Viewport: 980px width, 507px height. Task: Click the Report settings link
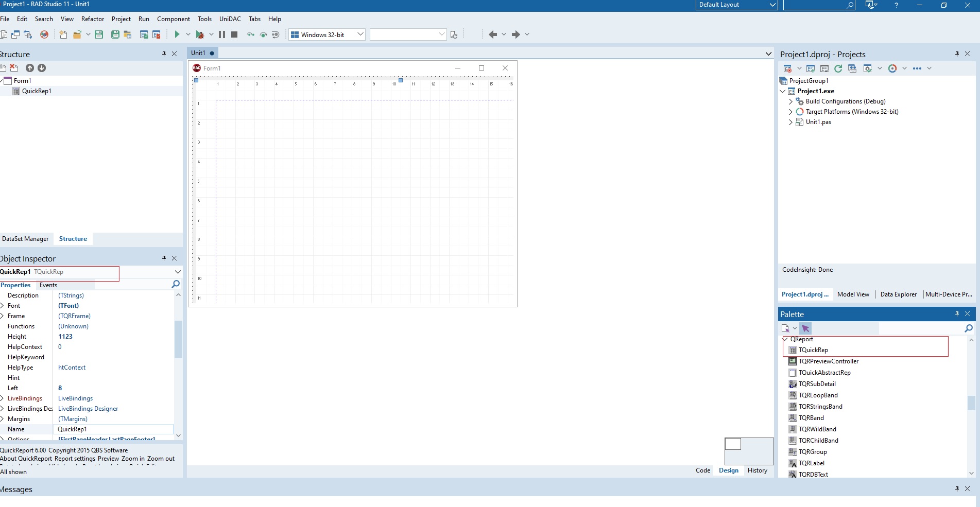pos(75,459)
